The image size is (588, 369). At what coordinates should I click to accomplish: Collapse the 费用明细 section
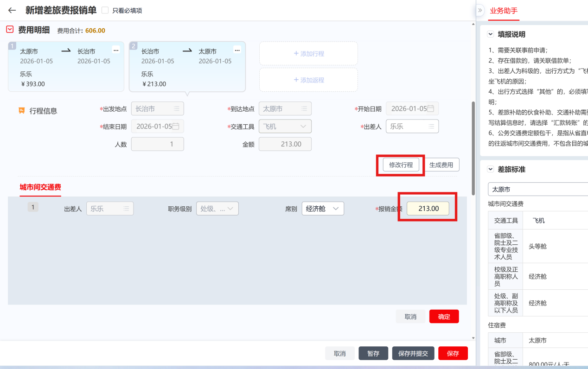pos(10,30)
